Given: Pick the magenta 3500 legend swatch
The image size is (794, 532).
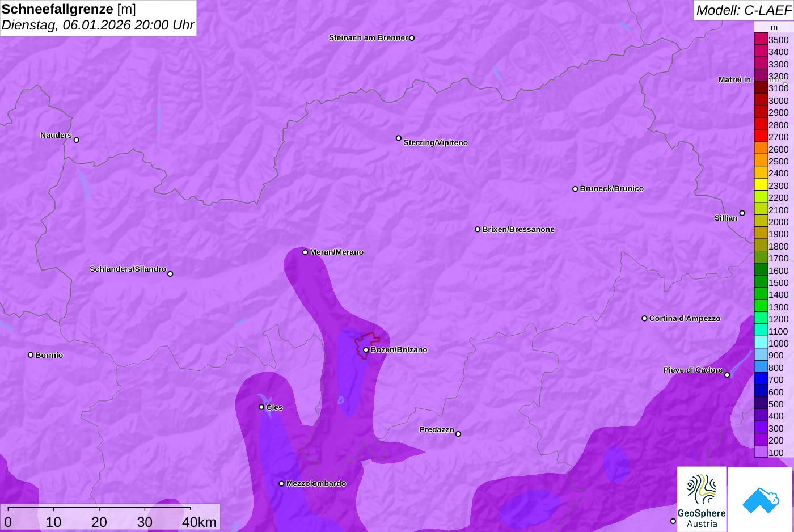Looking at the screenshot, I should click(761, 39).
